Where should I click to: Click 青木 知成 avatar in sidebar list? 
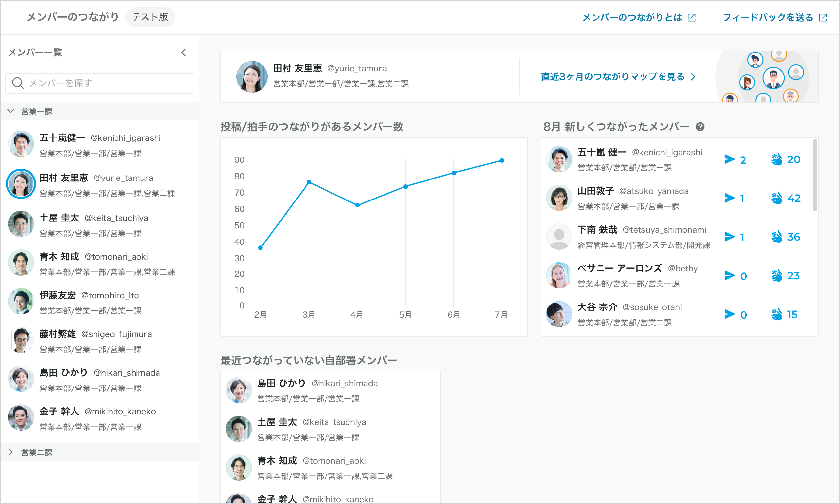(21, 262)
